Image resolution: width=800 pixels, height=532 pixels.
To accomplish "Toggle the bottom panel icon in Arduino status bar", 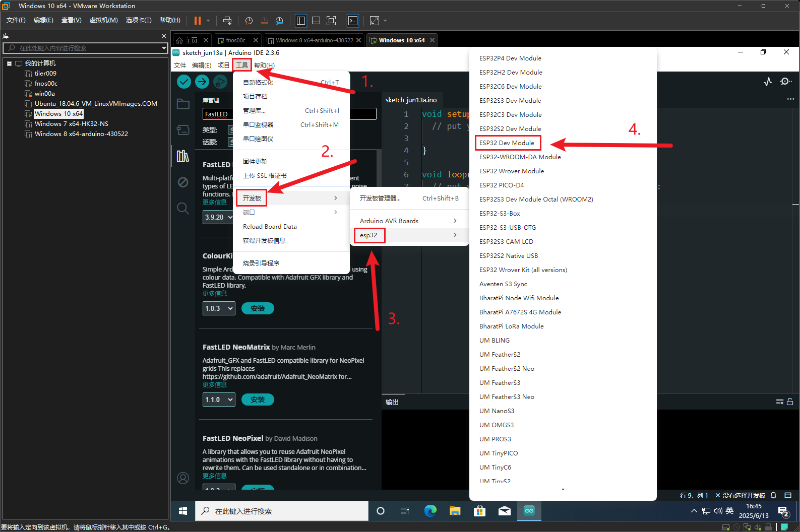I will [788, 495].
